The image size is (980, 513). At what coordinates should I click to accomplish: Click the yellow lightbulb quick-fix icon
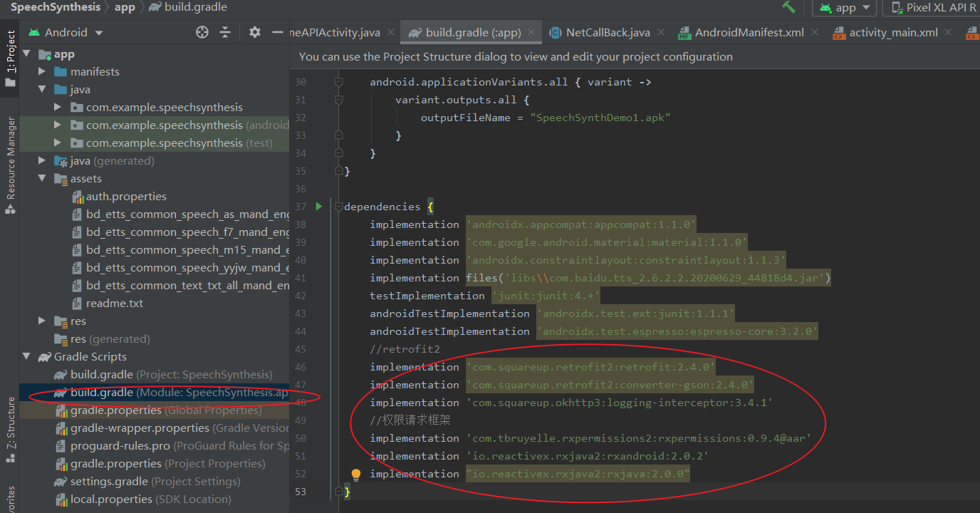pyautogui.click(x=356, y=475)
